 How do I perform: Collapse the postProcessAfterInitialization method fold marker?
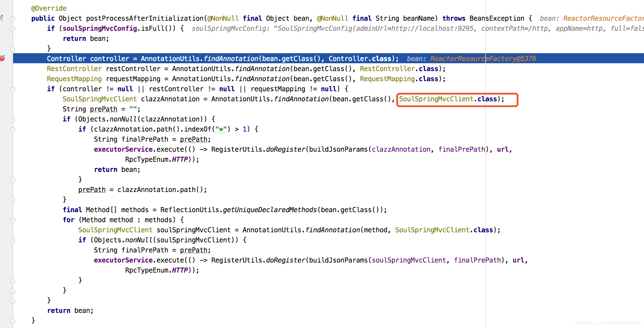(x=13, y=19)
